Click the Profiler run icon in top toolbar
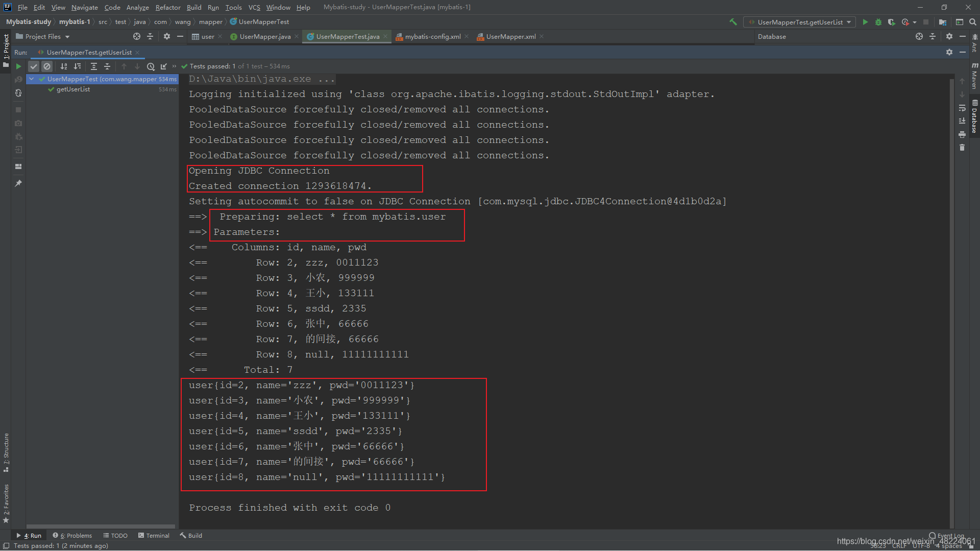 coord(905,22)
